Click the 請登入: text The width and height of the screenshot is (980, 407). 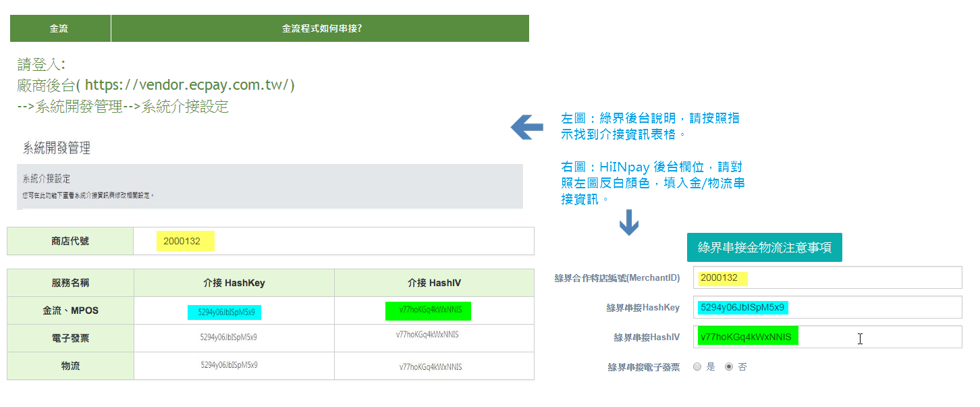coord(41,64)
